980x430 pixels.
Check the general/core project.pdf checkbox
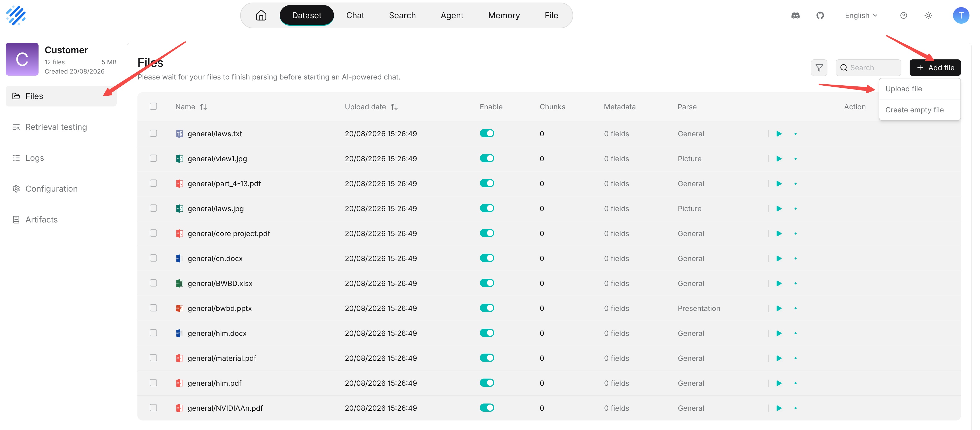[153, 233]
